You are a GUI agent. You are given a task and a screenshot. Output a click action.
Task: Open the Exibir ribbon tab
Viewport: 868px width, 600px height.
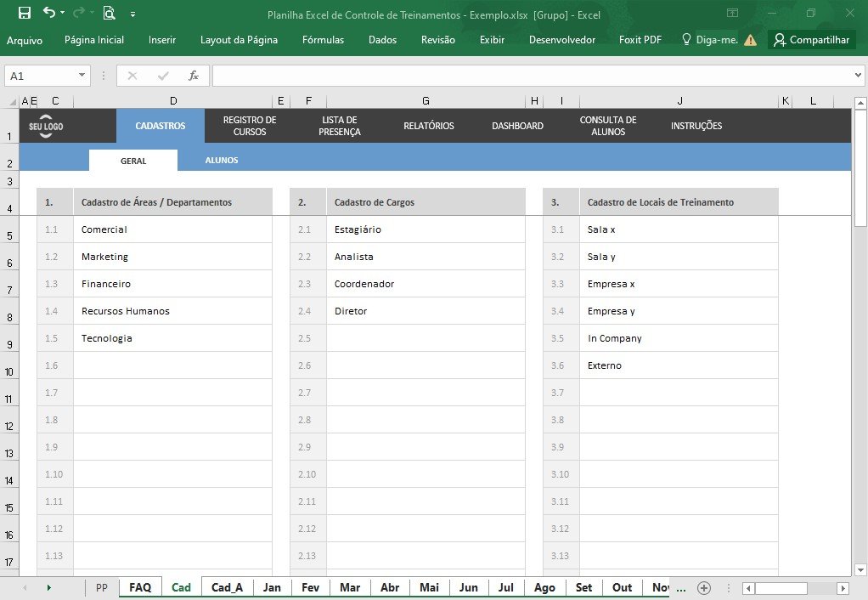pos(492,40)
